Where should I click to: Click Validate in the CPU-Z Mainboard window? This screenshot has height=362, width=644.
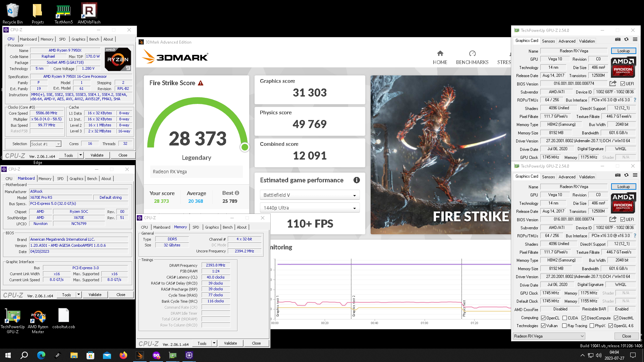pyautogui.click(x=95, y=295)
